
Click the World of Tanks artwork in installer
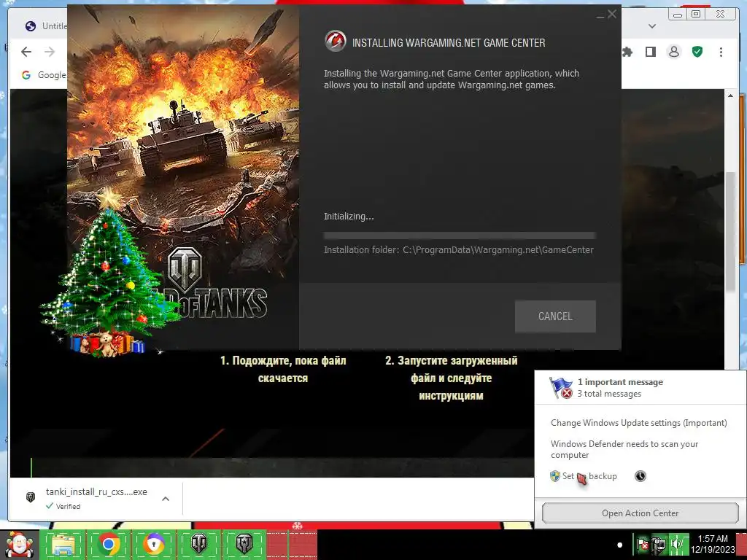[183, 177]
